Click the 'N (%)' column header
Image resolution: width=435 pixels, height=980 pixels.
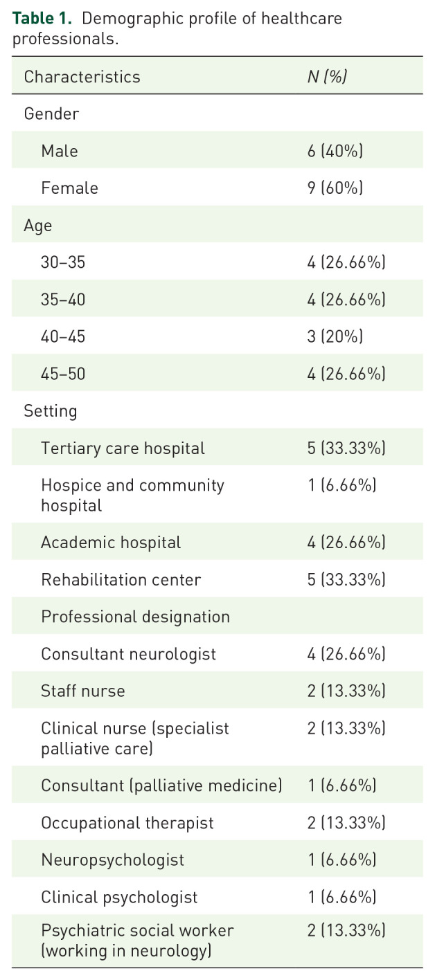click(327, 77)
